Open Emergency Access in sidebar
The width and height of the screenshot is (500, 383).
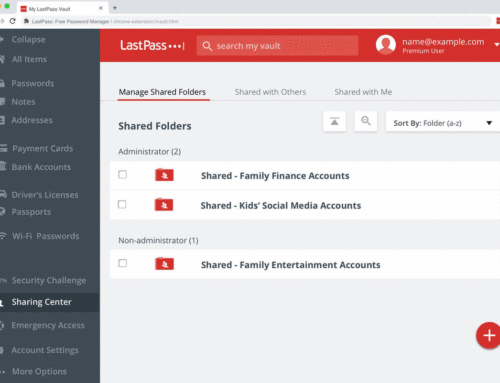click(x=48, y=325)
